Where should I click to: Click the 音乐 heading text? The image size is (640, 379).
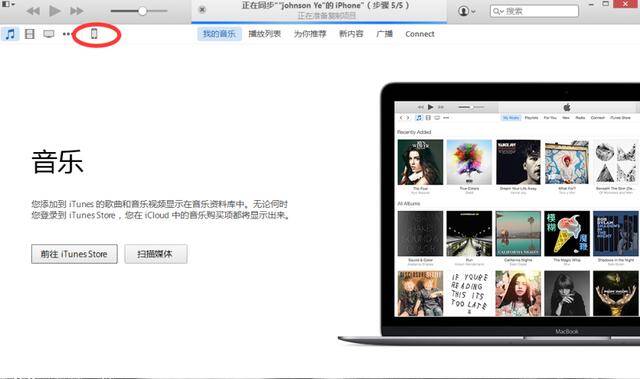point(58,162)
